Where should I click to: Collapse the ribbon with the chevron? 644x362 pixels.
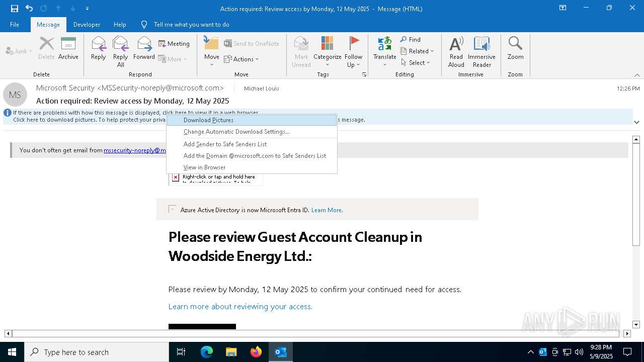pyautogui.click(x=637, y=75)
